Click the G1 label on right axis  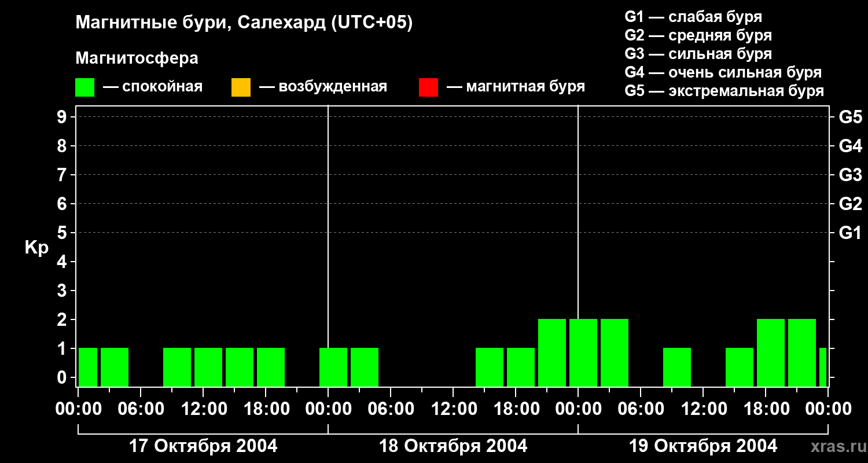click(850, 233)
